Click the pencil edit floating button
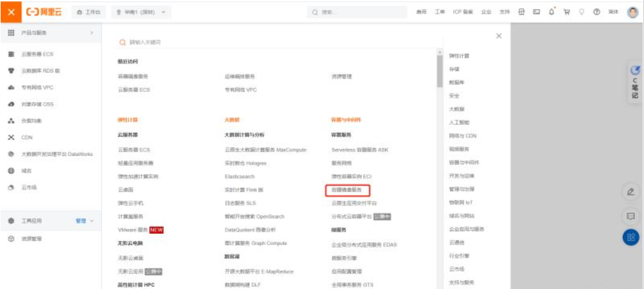This screenshot has width=644, height=289. click(631, 191)
